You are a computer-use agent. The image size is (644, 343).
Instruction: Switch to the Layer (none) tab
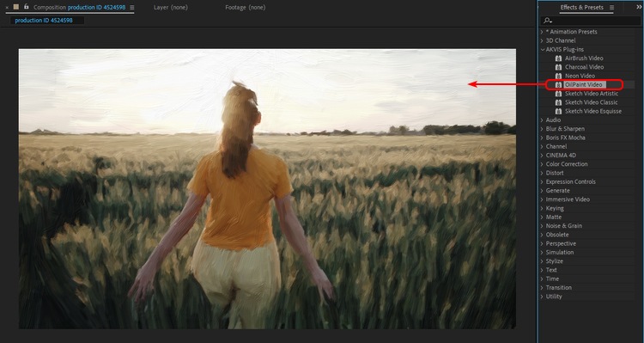(x=171, y=8)
